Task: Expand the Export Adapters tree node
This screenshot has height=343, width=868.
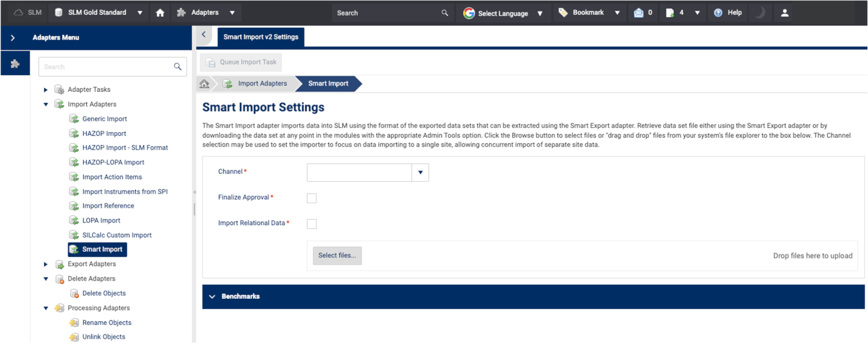Action: (46, 264)
